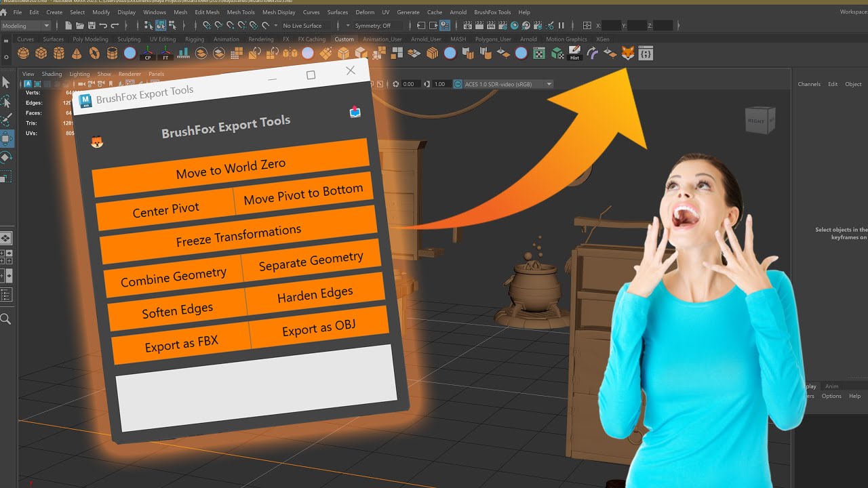Click the Center Pivot button
868x488 pixels.
coord(165,209)
